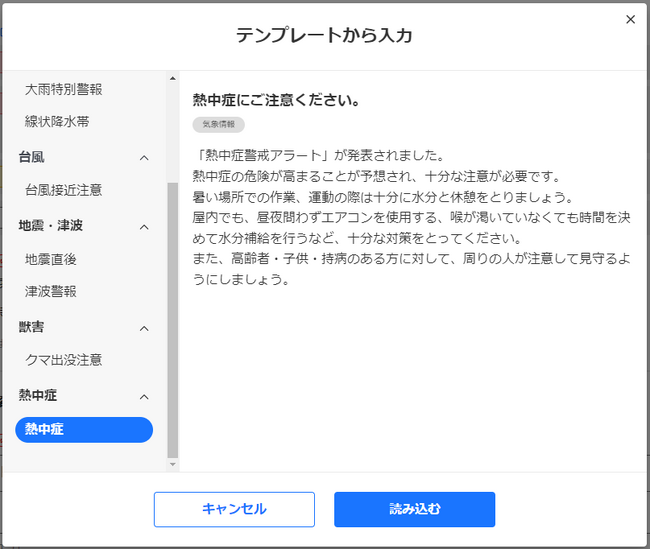
Task: Select the 大雨特別警報 template
Action: pos(63,89)
